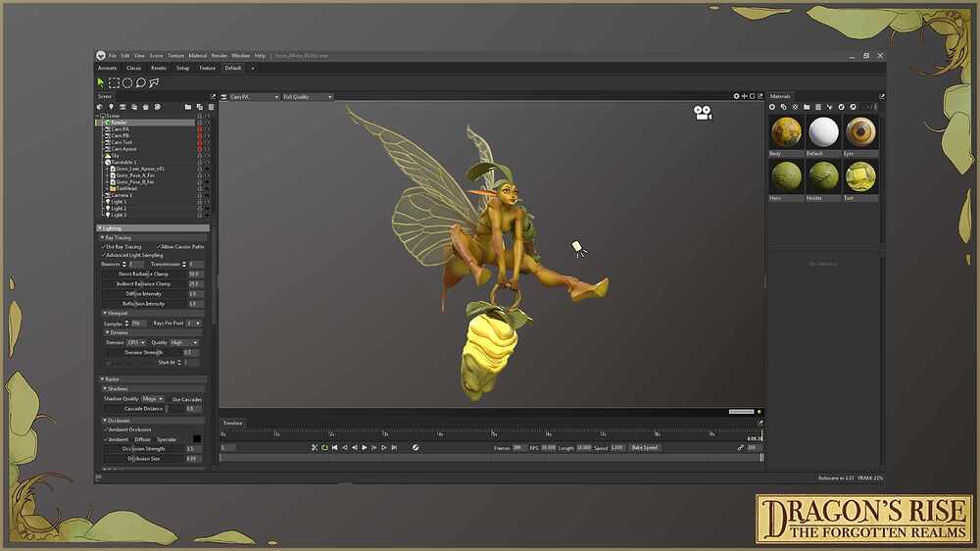Select Cam Turn in scene tree
The image size is (980, 551).
(122, 142)
